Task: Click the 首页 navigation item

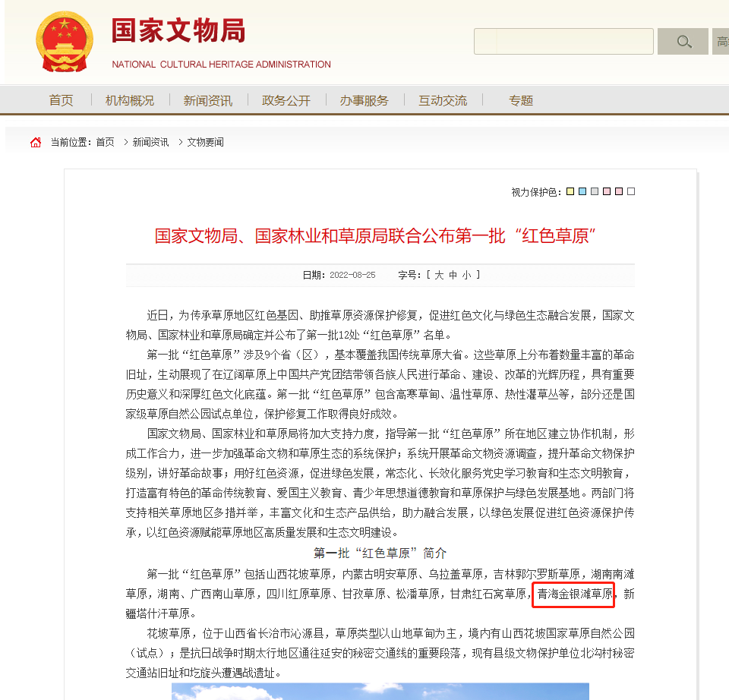Action: point(61,100)
